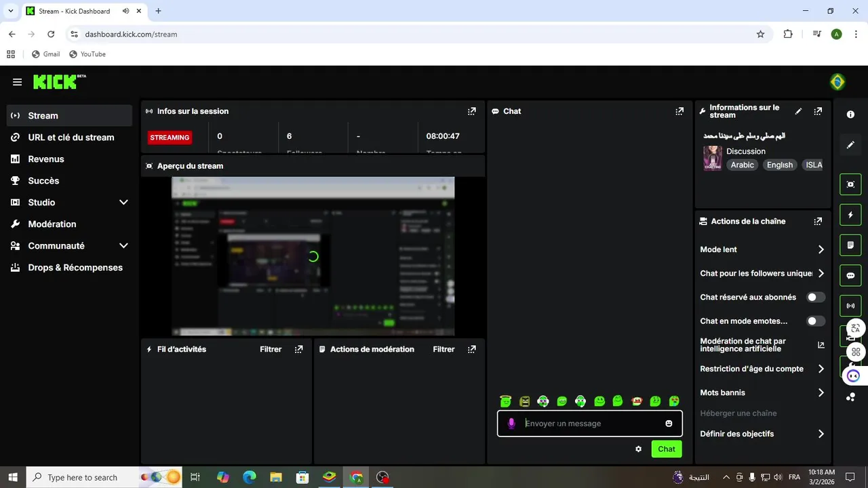Select Stream in the left navigation
The width and height of the screenshot is (868, 488).
69,115
